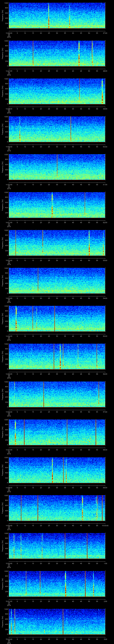The image size is (114, 644).
Task: Click the spectrogram panel starting at 14:46:00
Action: [57, 16]
